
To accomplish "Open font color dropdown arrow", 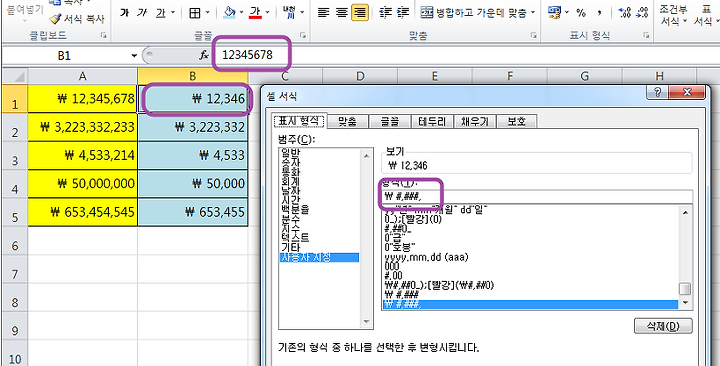I will [267, 13].
